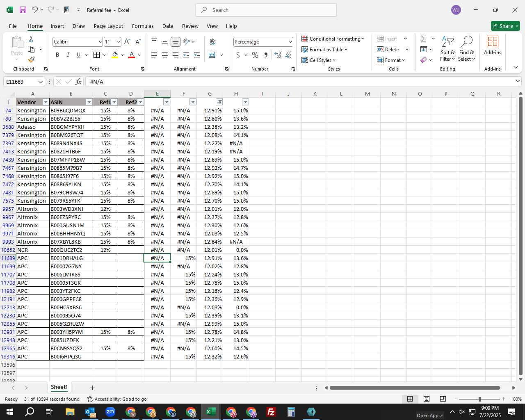The width and height of the screenshot is (525, 420).
Task: Click the horizontal scrollbar
Action: coord(415,388)
